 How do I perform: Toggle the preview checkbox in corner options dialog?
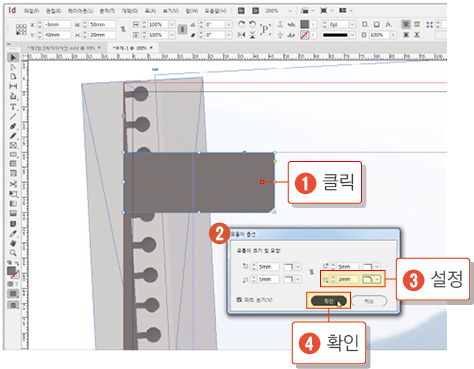239,300
